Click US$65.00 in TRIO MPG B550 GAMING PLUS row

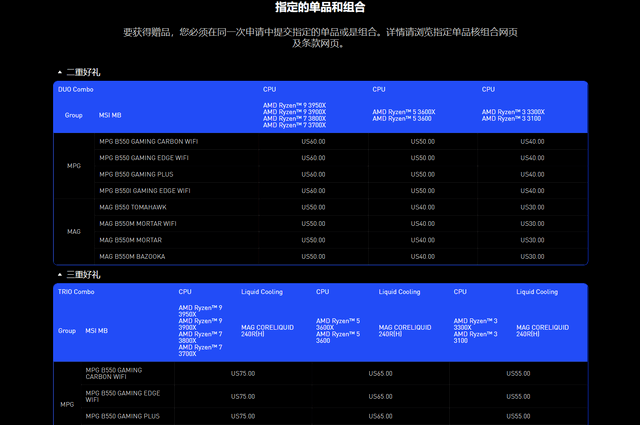[x=380, y=416]
